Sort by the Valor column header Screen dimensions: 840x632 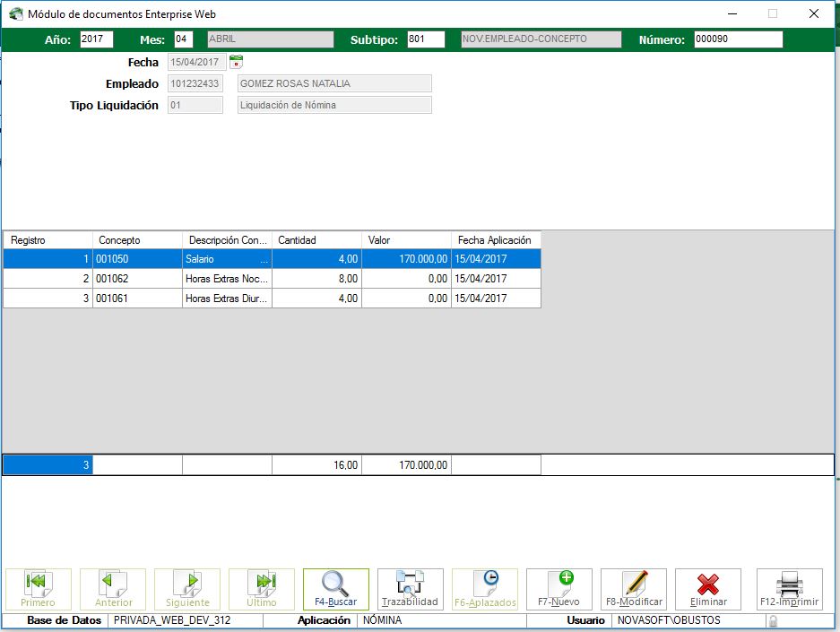[x=406, y=240]
